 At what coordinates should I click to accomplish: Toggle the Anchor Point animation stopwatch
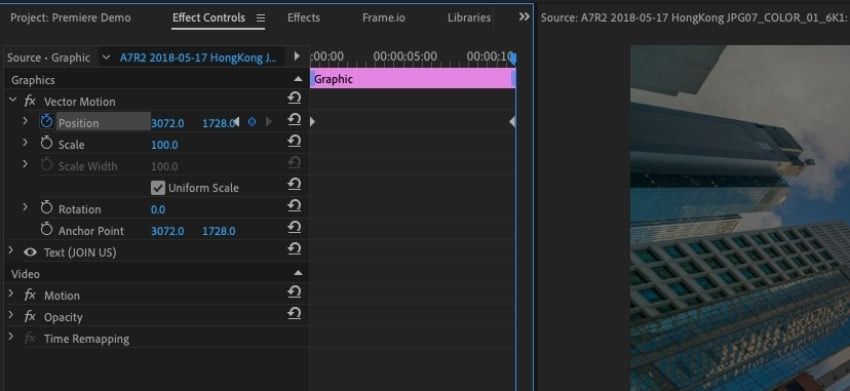(x=47, y=229)
